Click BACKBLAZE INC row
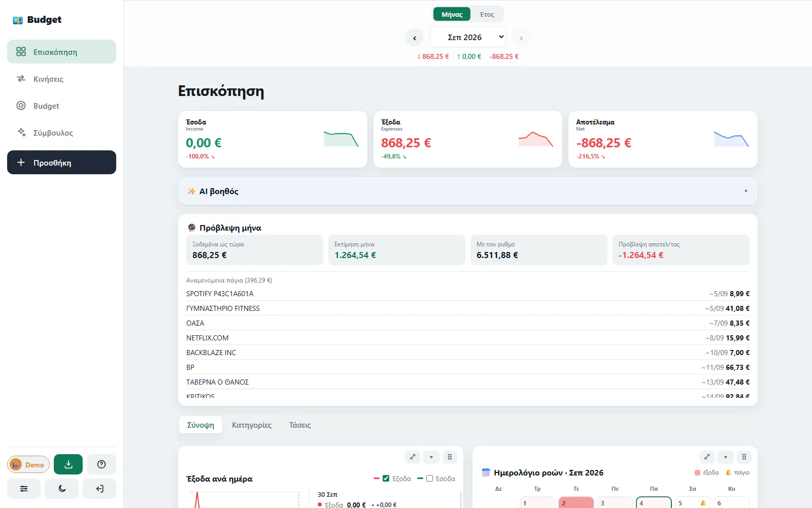 point(468,353)
